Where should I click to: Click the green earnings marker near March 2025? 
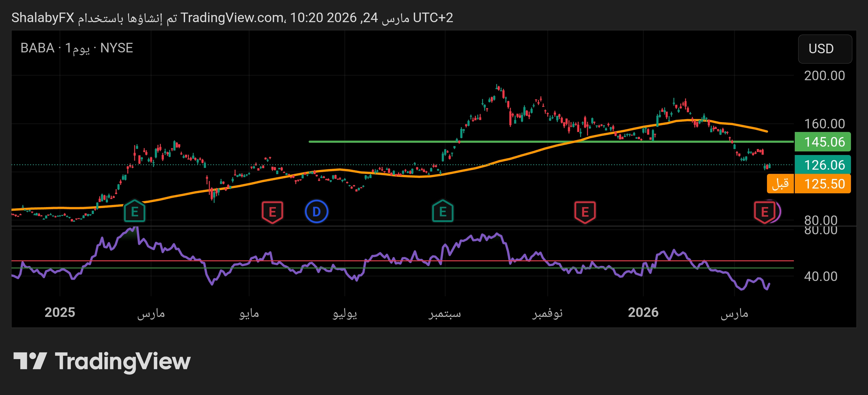pos(135,212)
